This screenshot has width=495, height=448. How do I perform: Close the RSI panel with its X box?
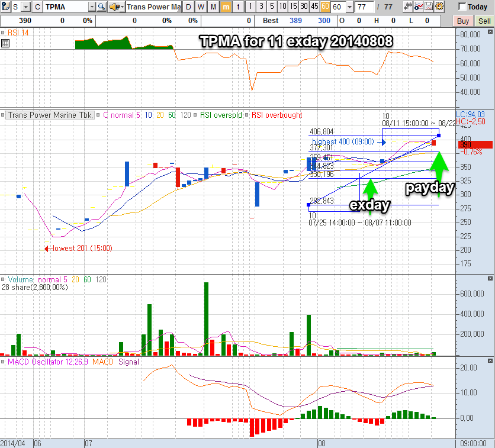coord(490,32)
